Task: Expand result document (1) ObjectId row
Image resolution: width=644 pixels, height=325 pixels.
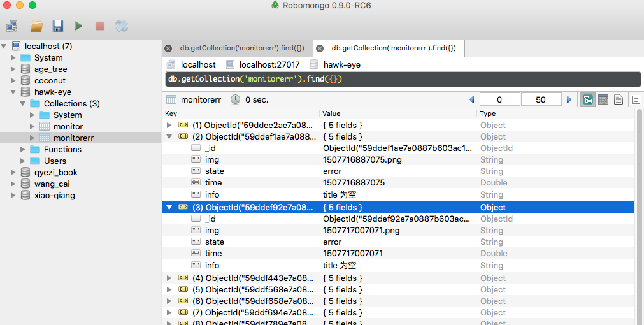Action: click(x=169, y=126)
